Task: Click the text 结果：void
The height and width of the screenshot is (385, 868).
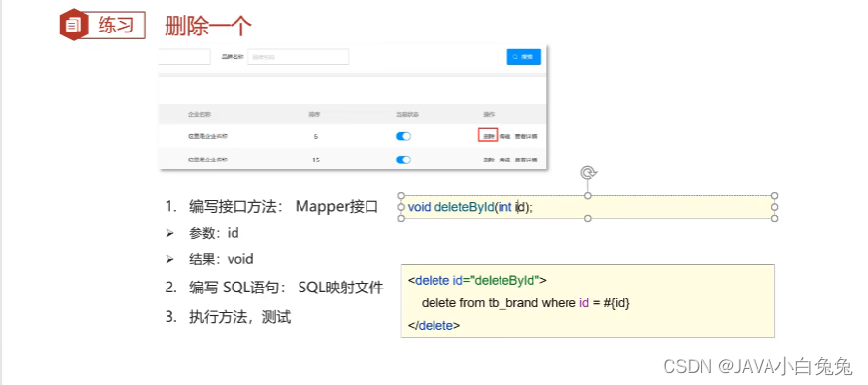Action: click(x=222, y=259)
